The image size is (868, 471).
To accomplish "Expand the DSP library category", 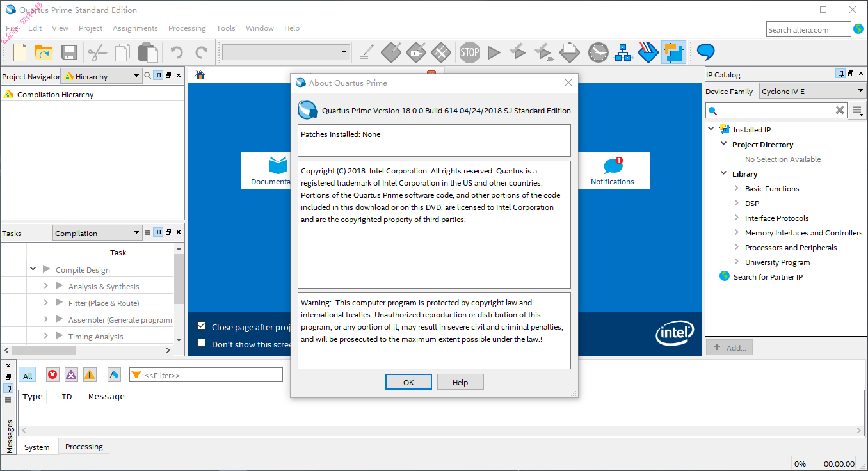I will pyautogui.click(x=737, y=203).
